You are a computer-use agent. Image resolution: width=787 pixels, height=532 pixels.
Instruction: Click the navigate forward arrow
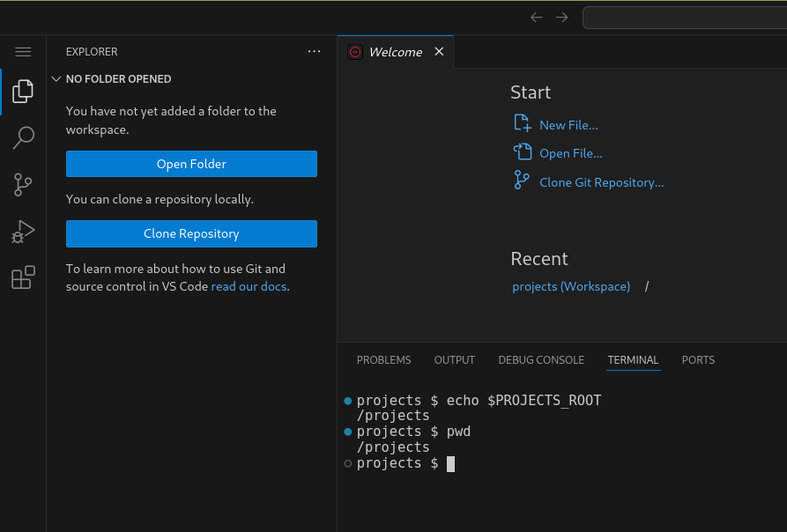point(562,18)
